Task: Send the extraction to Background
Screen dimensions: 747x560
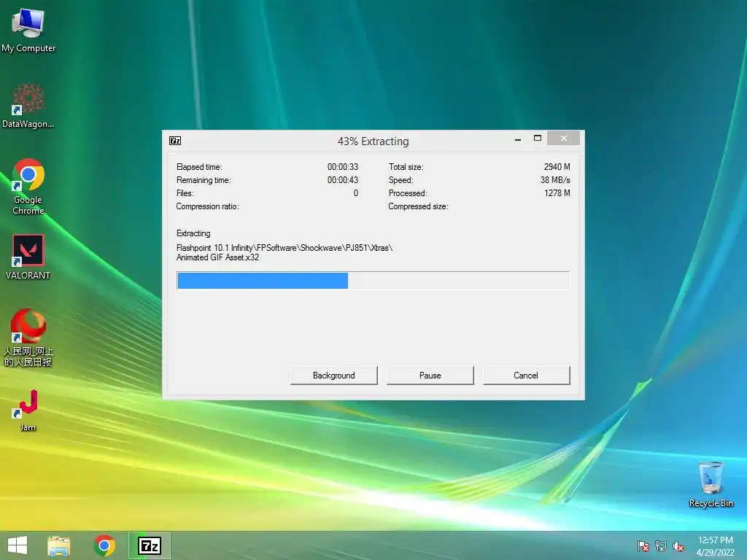Action: (x=334, y=376)
